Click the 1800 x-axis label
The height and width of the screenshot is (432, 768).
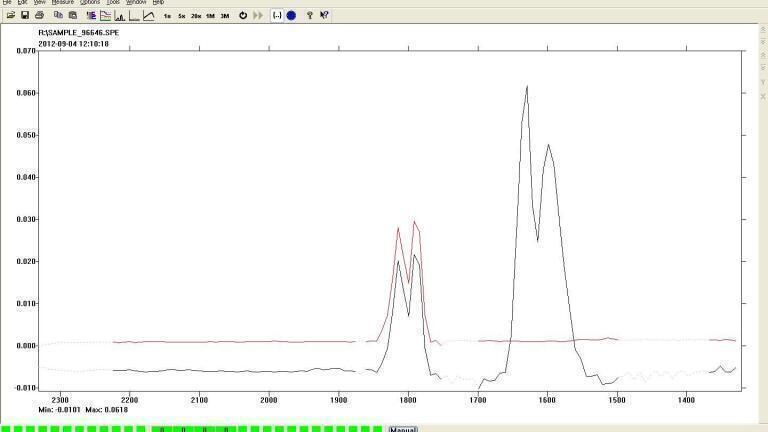[x=408, y=400]
